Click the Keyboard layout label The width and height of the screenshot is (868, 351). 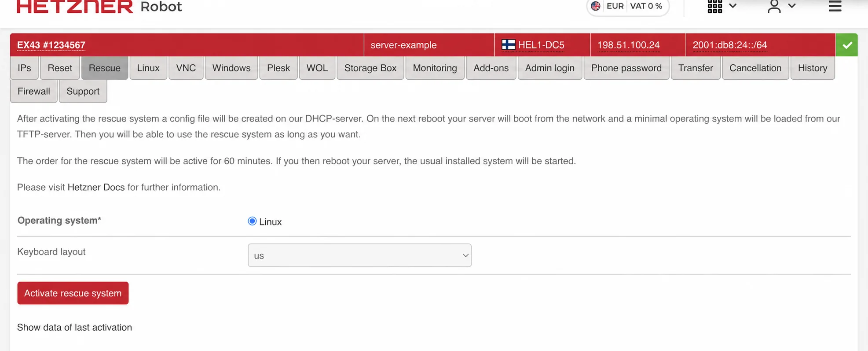pos(51,252)
